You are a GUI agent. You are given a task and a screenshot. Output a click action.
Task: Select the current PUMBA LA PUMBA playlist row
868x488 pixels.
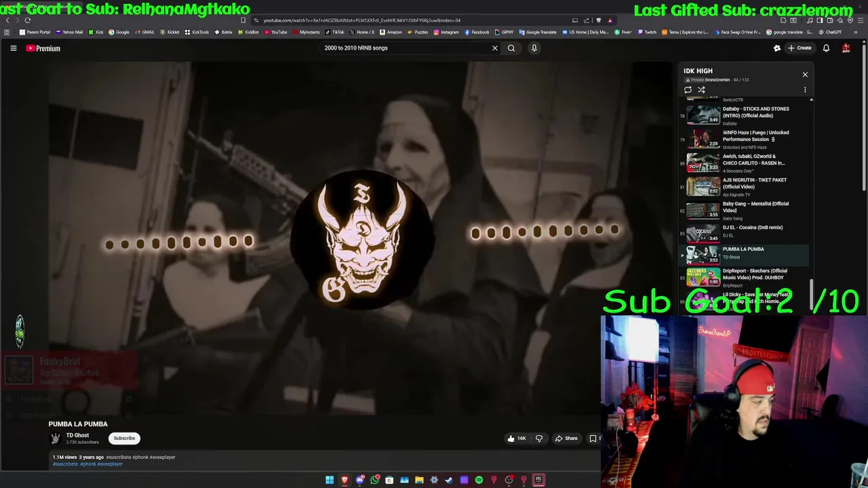pos(744,255)
